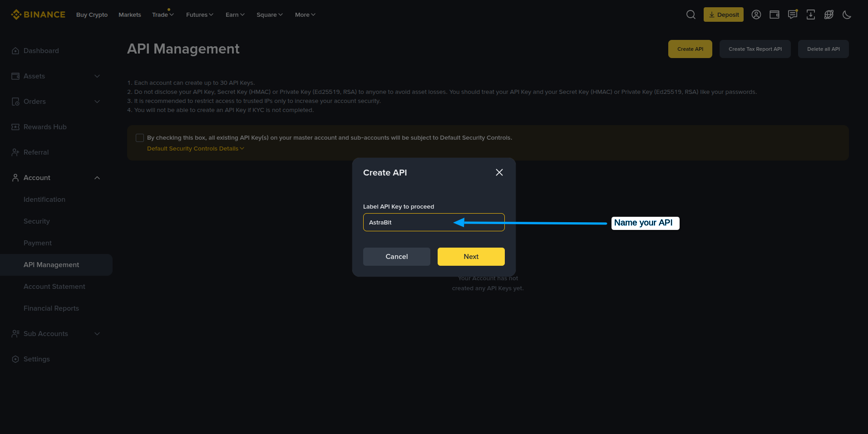Open the Square dropdown menu
The width and height of the screenshot is (868, 434).
[x=270, y=15]
